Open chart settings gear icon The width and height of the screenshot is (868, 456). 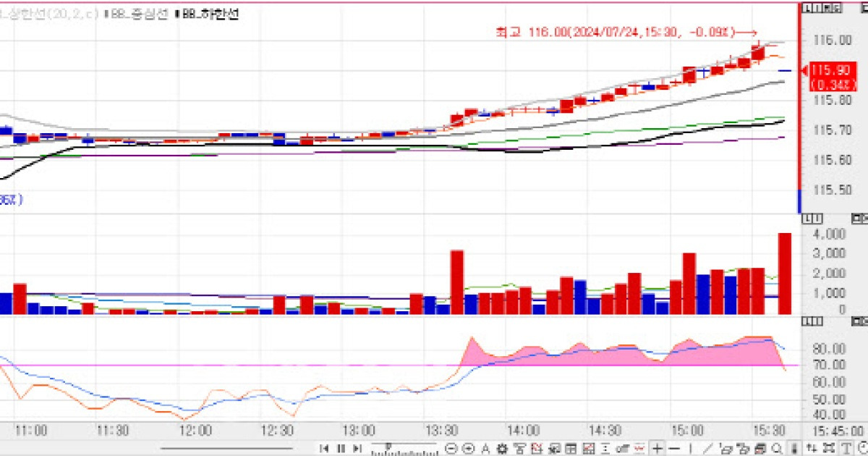502,448
